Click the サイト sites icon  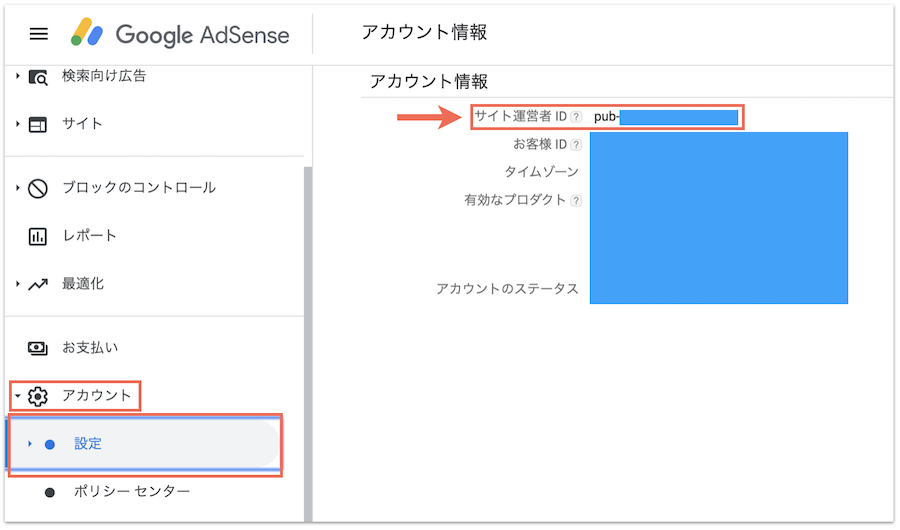38,124
